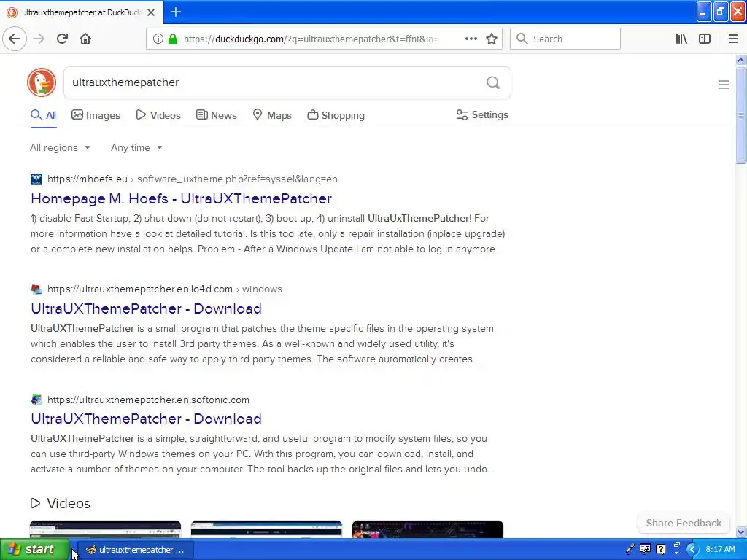Viewport: 747px width, 560px height.
Task: Click the Videos section heading
Action: coord(68,503)
